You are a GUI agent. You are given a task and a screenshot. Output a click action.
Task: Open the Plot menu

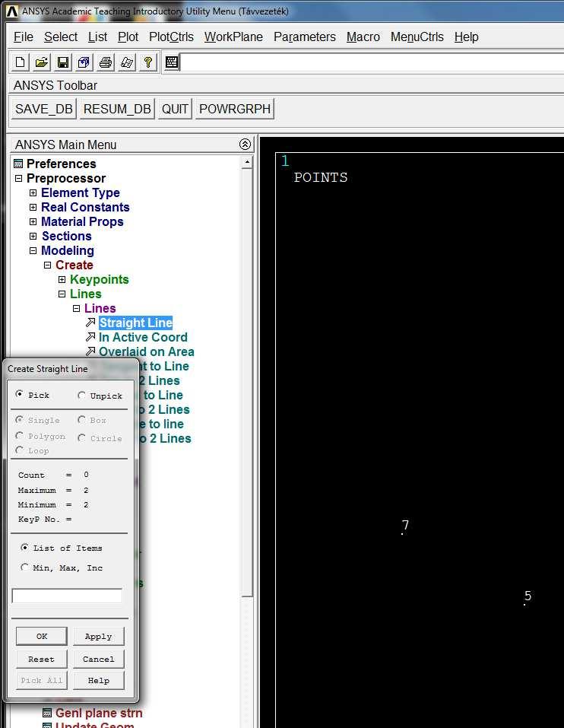click(x=128, y=37)
